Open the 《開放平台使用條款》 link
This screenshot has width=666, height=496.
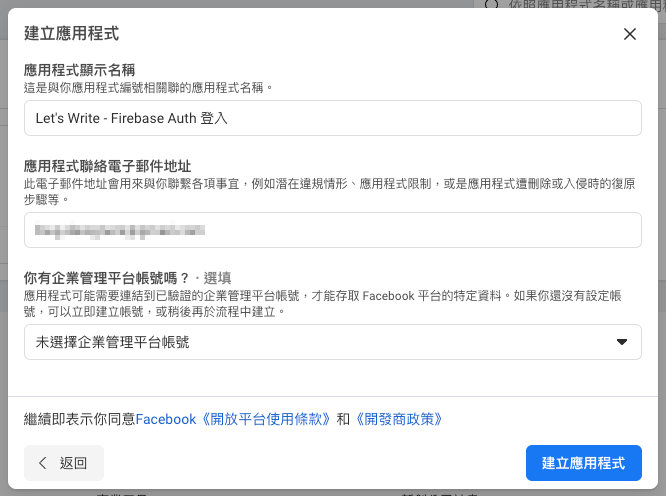pyautogui.click(x=265, y=419)
